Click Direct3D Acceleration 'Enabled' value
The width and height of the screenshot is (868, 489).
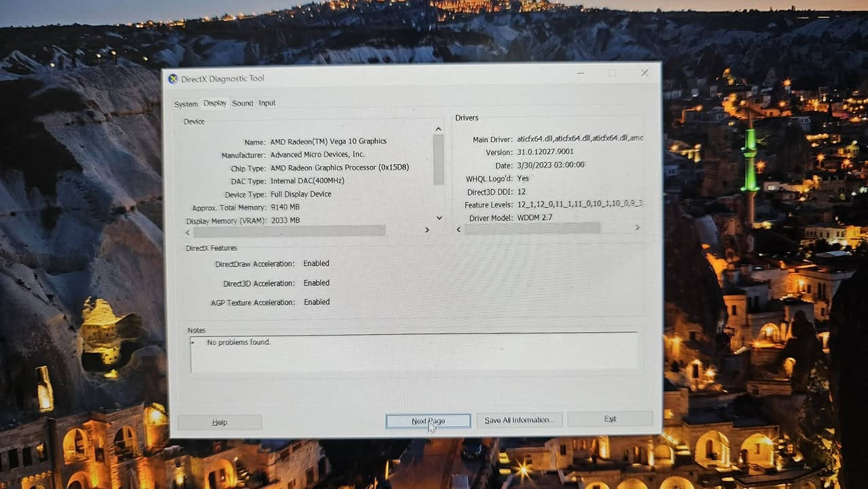click(x=317, y=283)
